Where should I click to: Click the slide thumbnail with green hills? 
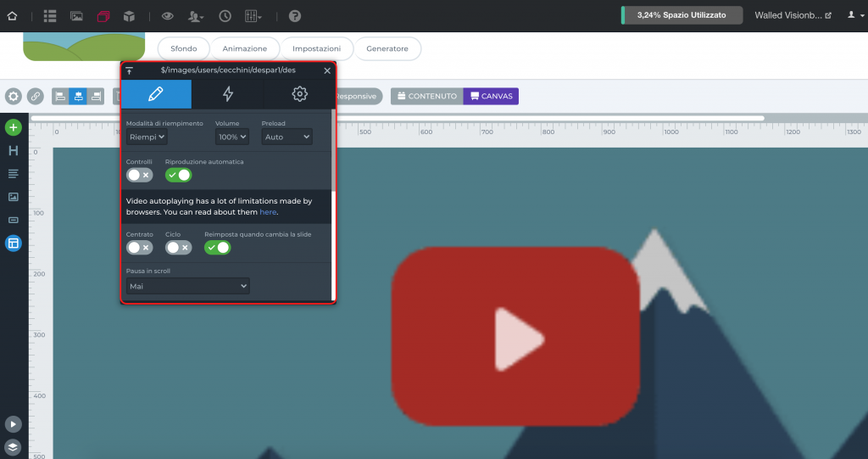coord(84,47)
